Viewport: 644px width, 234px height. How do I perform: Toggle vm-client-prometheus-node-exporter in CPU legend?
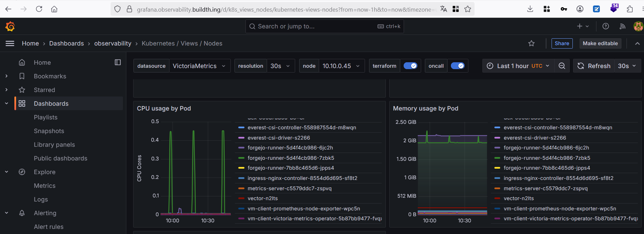click(x=304, y=209)
